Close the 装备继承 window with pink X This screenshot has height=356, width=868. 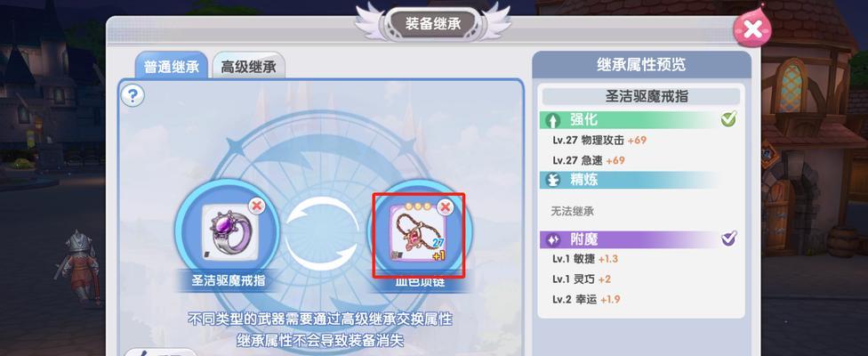pos(751,28)
